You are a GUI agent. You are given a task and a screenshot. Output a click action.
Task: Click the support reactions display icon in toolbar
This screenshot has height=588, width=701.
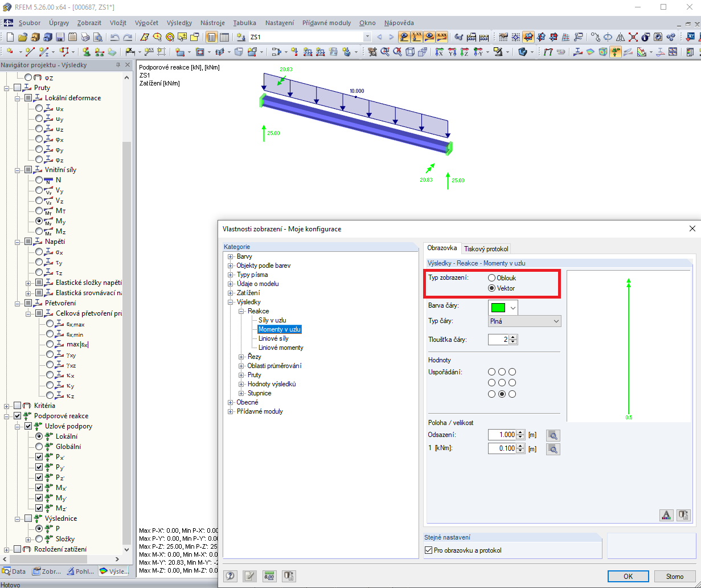click(616, 52)
